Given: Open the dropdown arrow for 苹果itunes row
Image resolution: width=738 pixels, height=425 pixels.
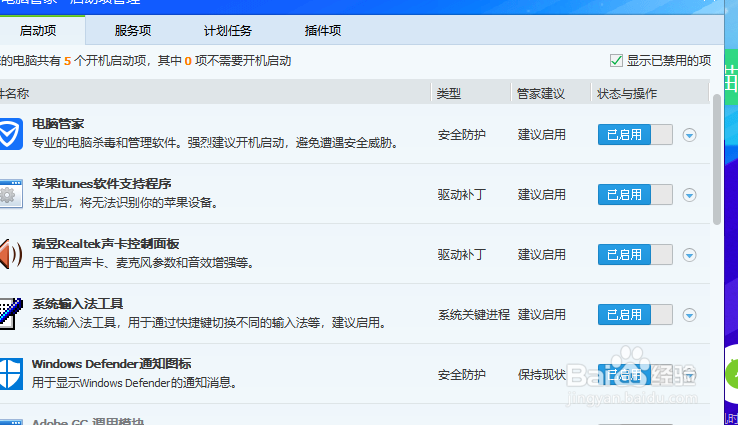Looking at the screenshot, I should pos(690,195).
